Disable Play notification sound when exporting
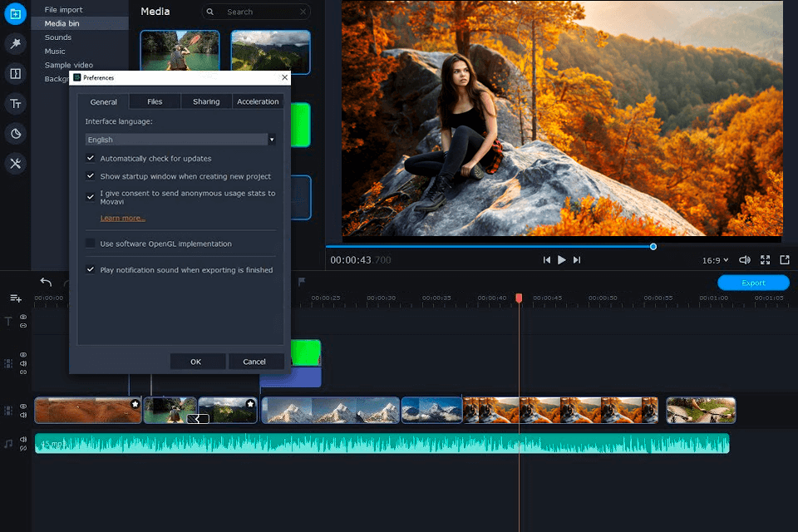798x532 pixels. coord(91,269)
